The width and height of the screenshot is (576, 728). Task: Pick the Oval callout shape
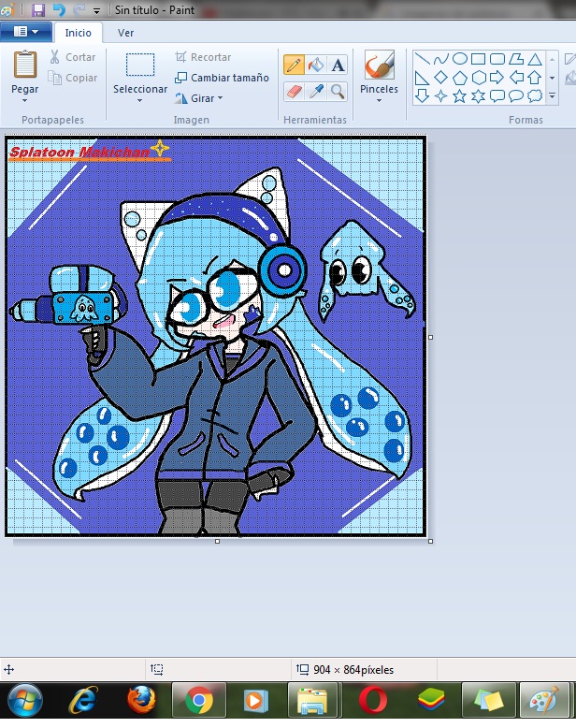pos(516,96)
